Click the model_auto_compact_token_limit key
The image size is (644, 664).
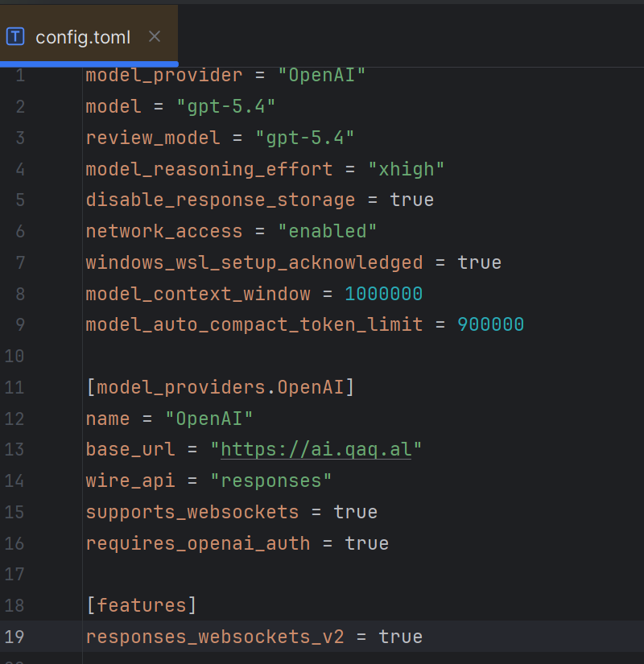tap(254, 325)
